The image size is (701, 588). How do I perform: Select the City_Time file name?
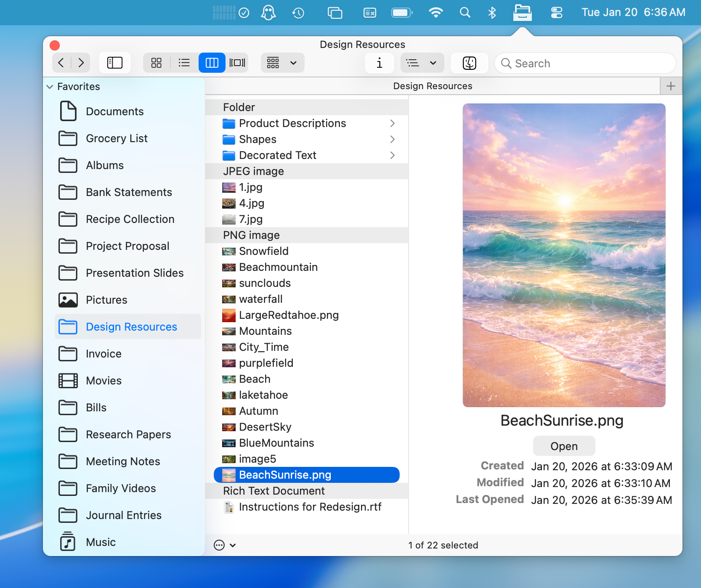(x=264, y=347)
